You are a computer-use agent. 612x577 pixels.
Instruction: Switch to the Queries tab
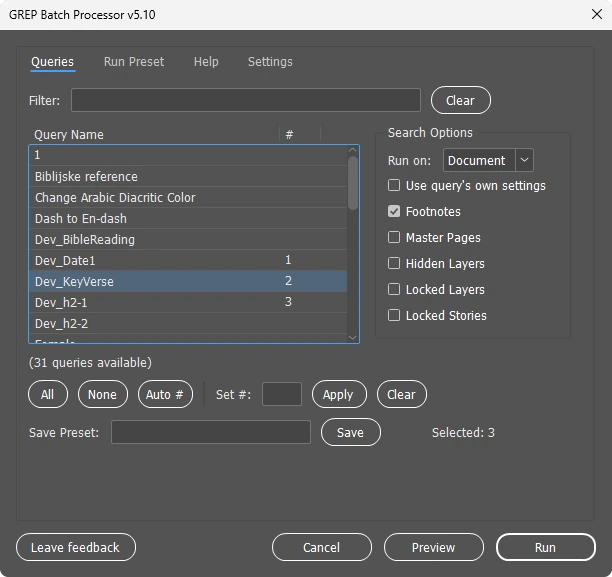click(x=52, y=62)
